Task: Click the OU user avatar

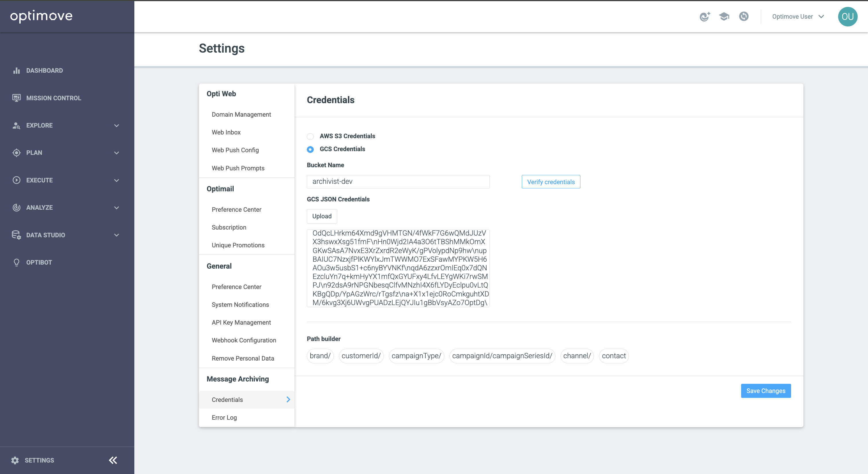Action: click(847, 17)
